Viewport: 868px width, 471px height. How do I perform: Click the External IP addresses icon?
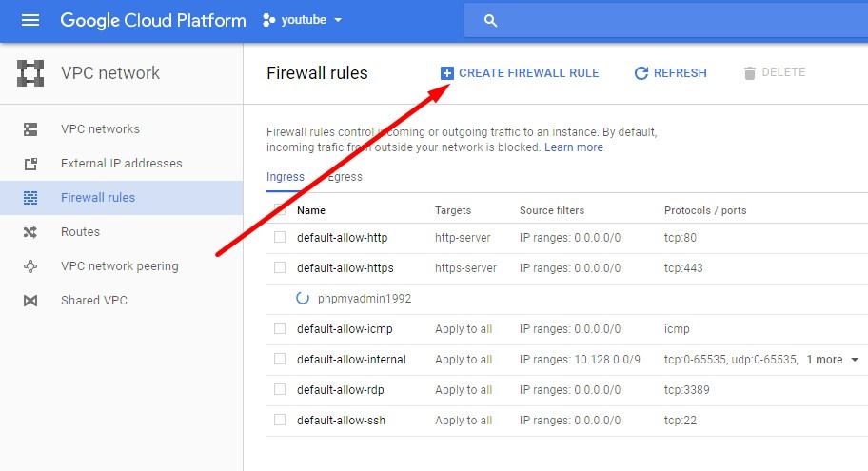tap(30, 164)
